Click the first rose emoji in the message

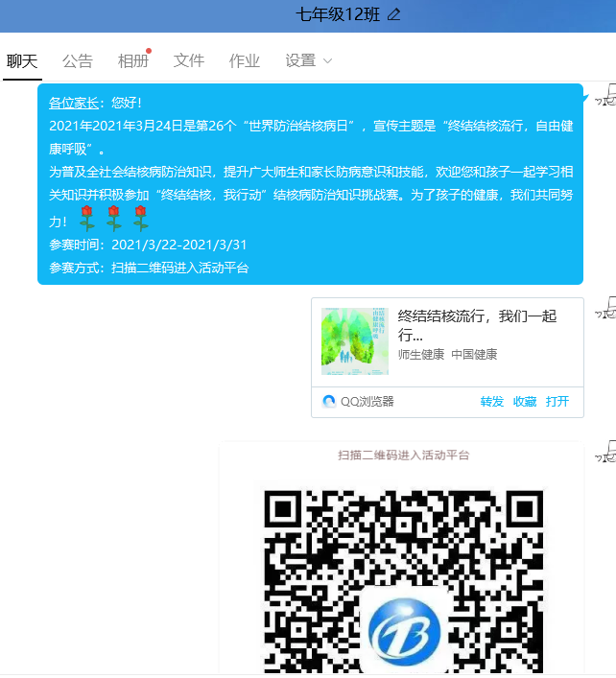pyautogui.click(x=87, y=219)
